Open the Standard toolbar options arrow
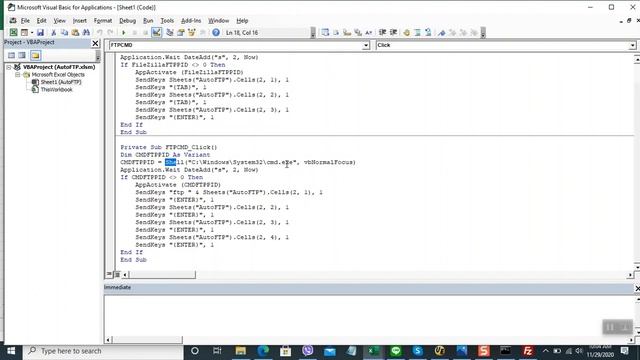 [x=313, y=33]
